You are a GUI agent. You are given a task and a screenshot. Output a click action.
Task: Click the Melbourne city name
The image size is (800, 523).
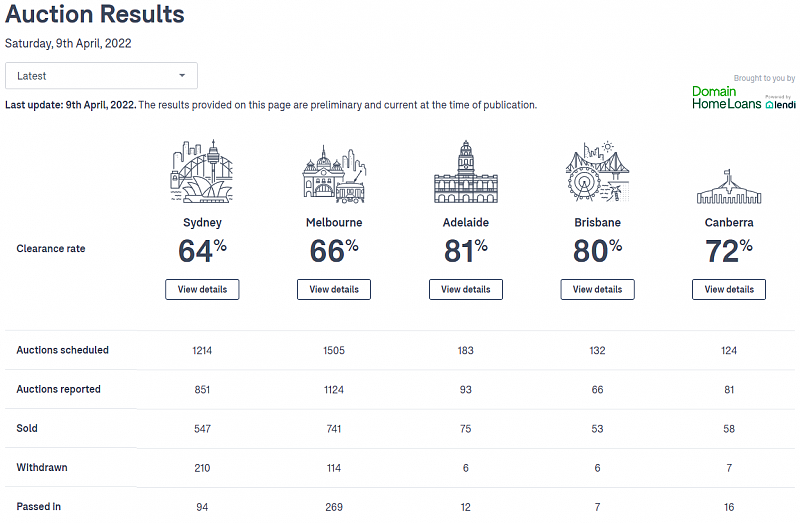tap(334, 222)
